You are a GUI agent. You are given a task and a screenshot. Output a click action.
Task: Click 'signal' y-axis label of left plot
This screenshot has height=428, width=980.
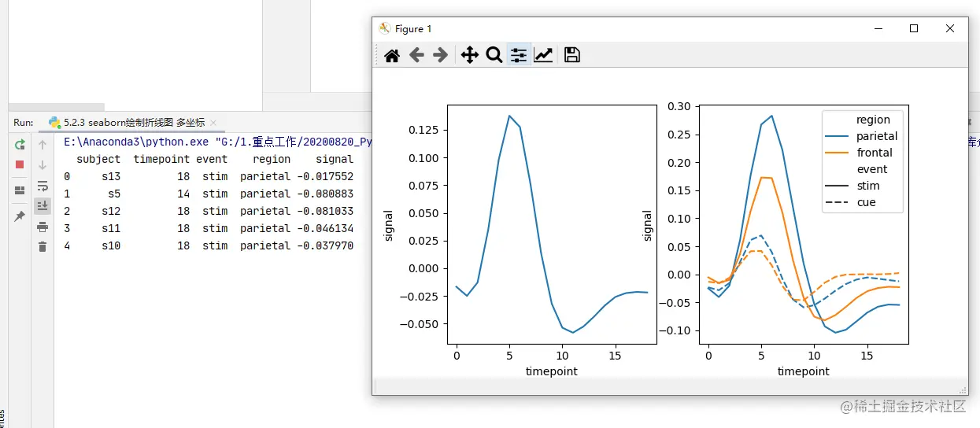click(388, 225)
